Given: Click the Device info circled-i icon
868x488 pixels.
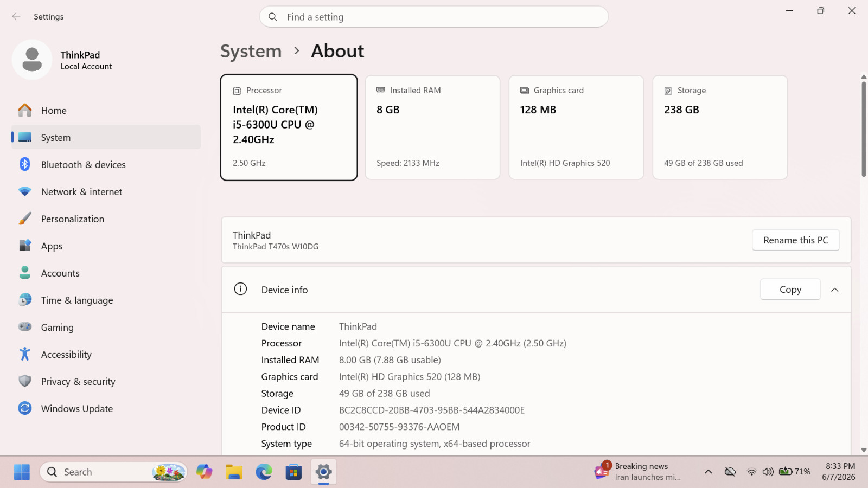Looking at the screenshot, I should click(x=240, y=289).
